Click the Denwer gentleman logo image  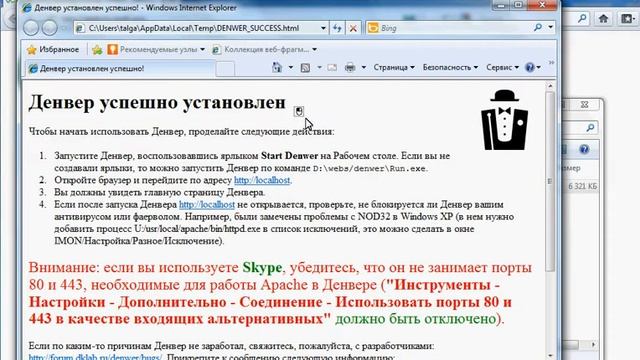504,120
